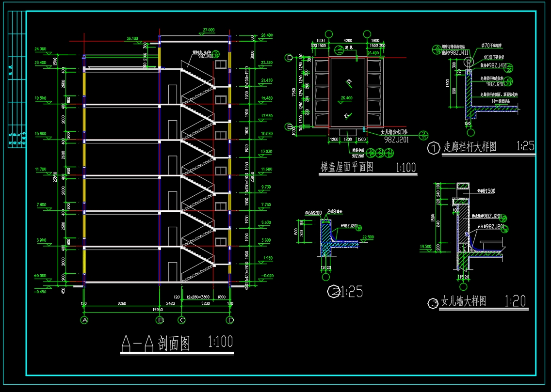The height and width of the screenshot is (392, 551).
Task: Click the 5280 span dimension
Action: tap(205, 303)
